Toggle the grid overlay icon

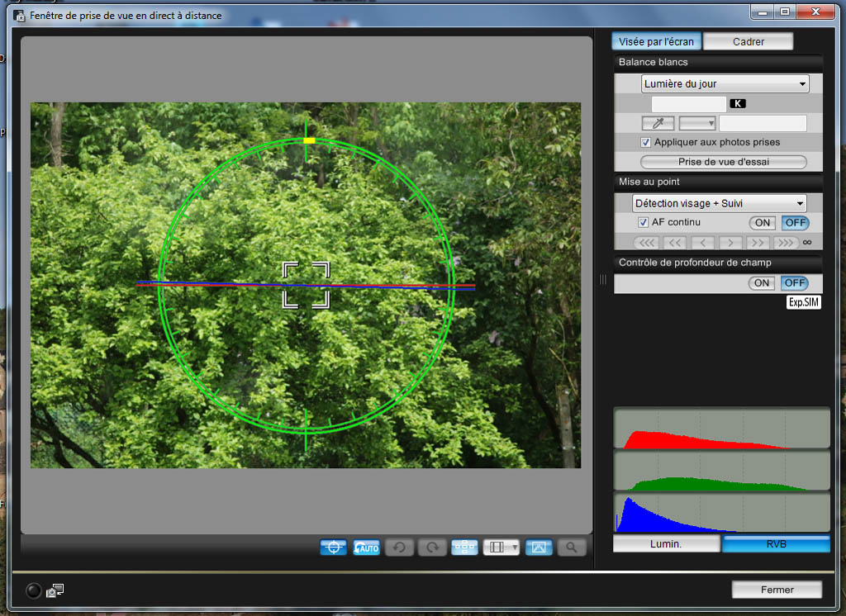(x=465, y=547)
